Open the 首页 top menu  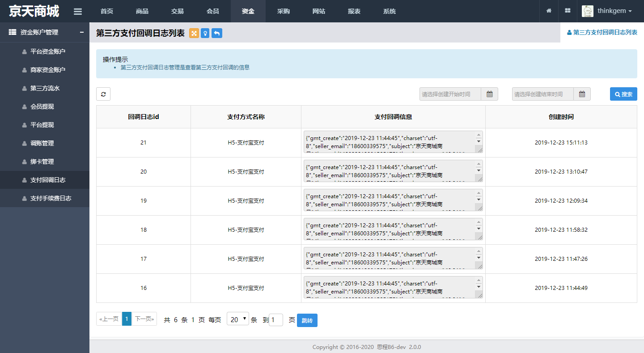[x=107, y=11]
